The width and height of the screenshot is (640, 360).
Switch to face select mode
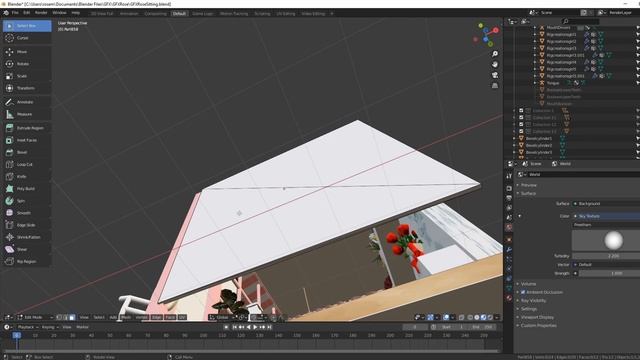tap(72, 317)
